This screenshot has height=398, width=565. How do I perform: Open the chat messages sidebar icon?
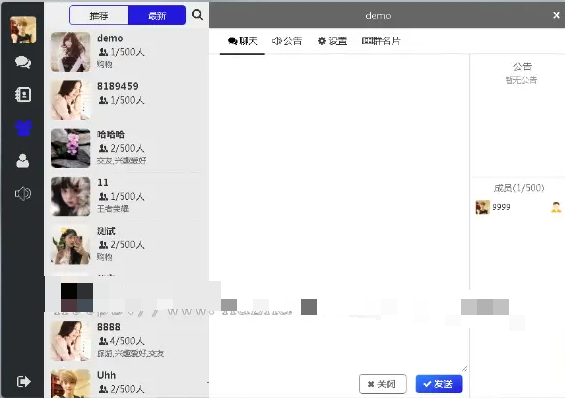[x=23, y=62]
